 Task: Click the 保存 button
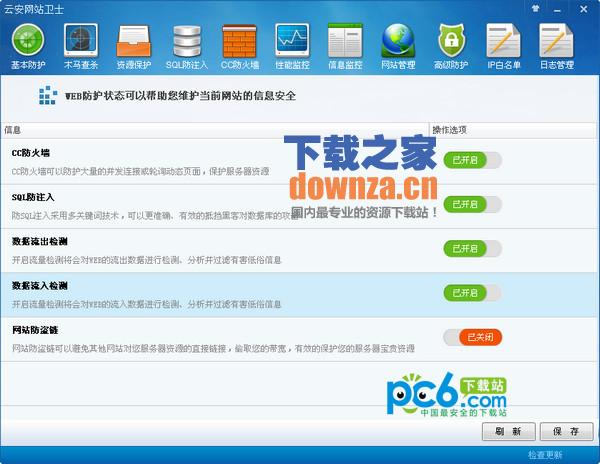[x=566, y=431]
